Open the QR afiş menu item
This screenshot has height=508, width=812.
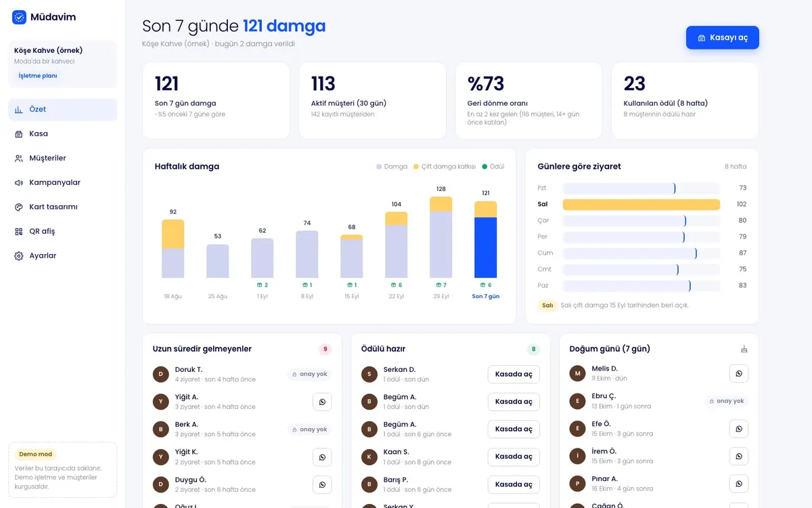coord(62,231)
